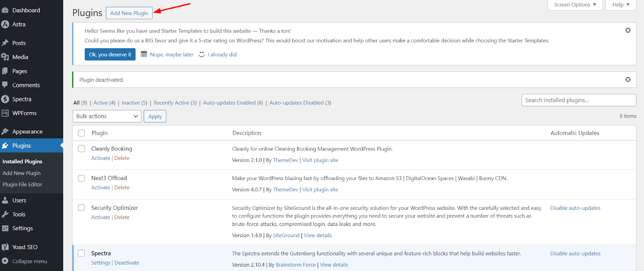Click the Collapse menu arrow icon

coord(5,261)
